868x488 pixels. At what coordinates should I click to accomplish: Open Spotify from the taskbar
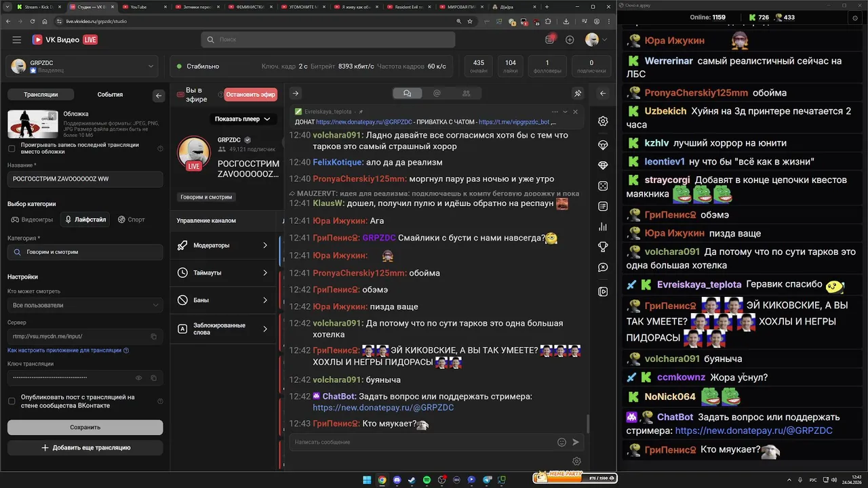(427, 480)
